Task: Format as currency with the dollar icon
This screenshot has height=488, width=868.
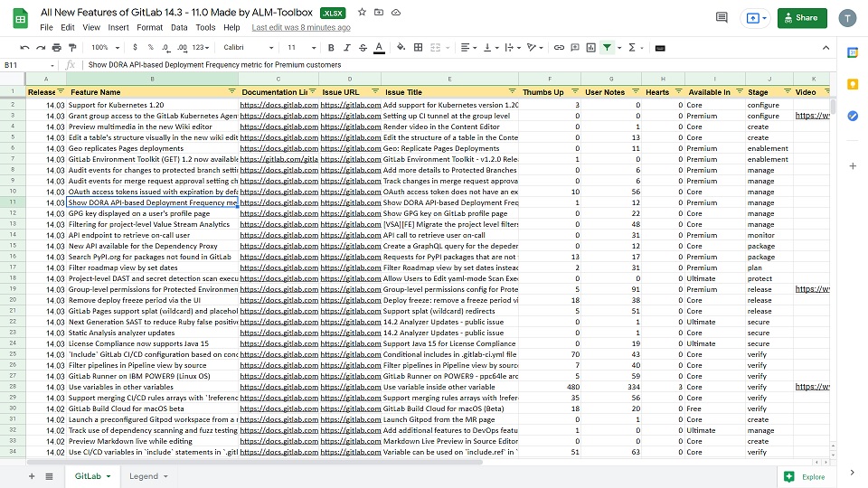Action: pos(135,48)
